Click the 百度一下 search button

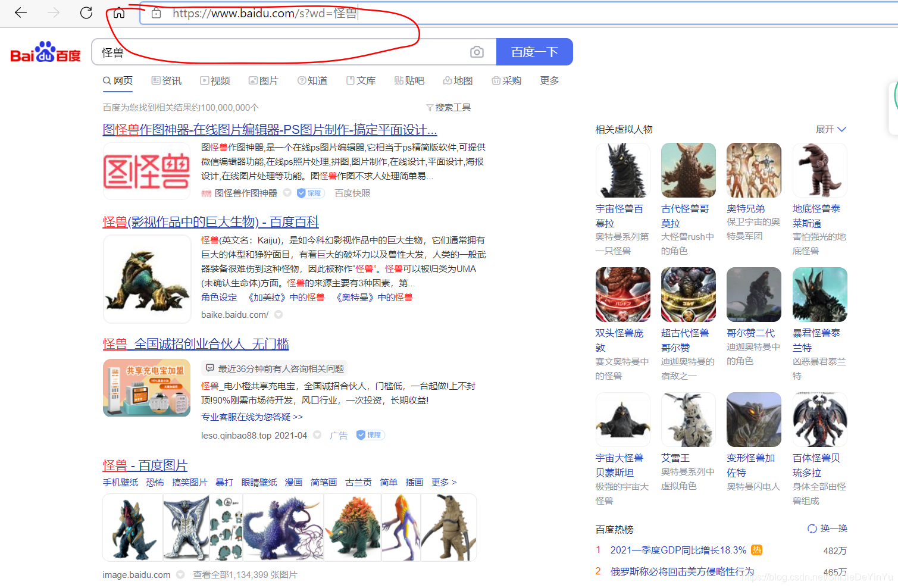534,52
